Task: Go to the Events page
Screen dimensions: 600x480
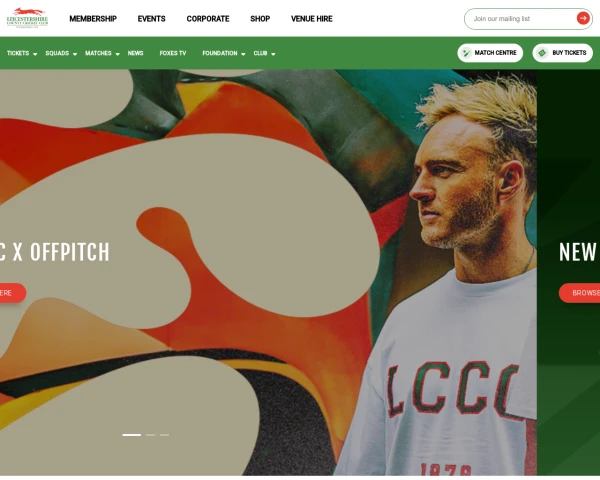Action: click(x=152, y=19)
